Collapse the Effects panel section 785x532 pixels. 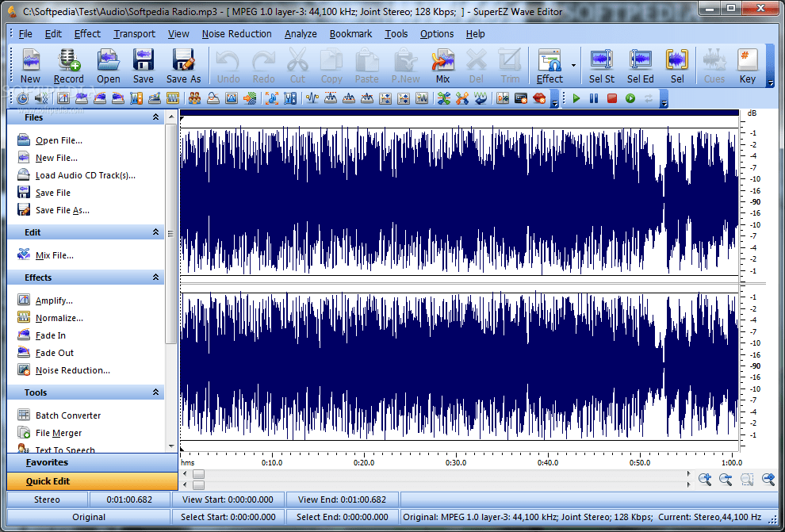[155, 277]
